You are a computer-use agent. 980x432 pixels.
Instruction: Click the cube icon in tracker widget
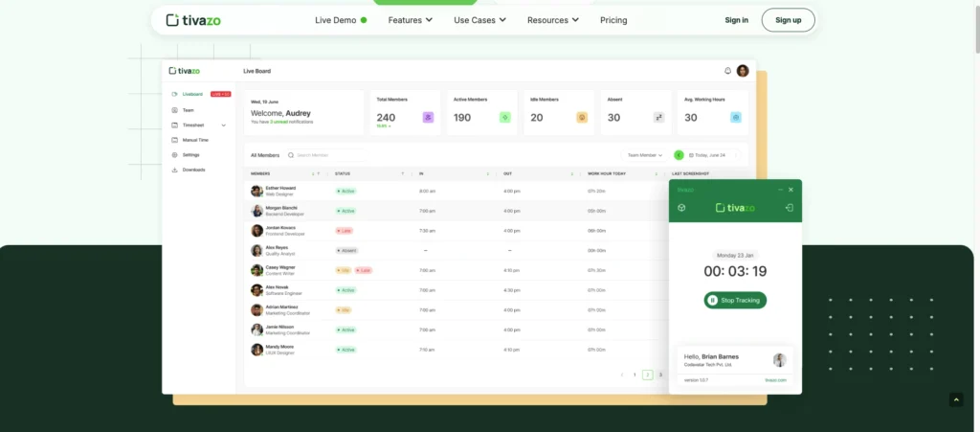coord(681,208)
